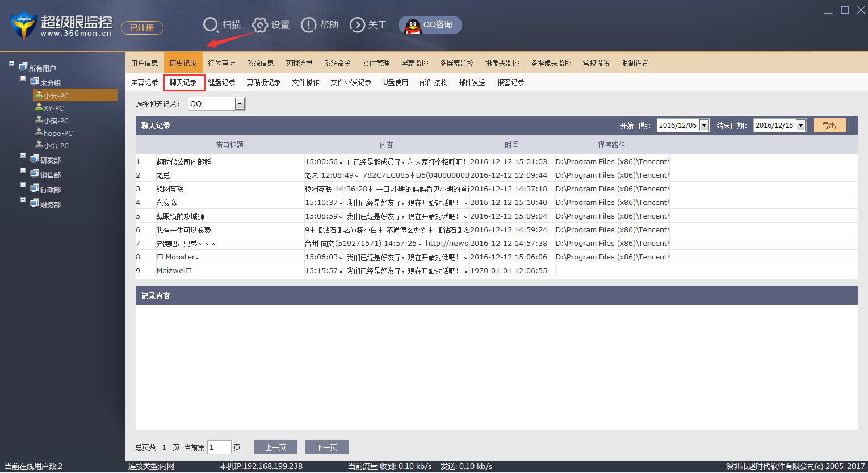Collapse the 未分组 tree node

click(x=23, y=78)
